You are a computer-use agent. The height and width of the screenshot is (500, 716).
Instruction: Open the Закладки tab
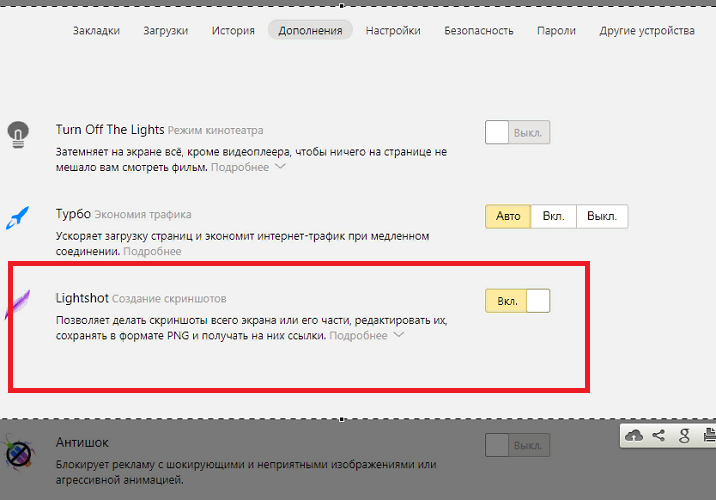coord(96,30)
